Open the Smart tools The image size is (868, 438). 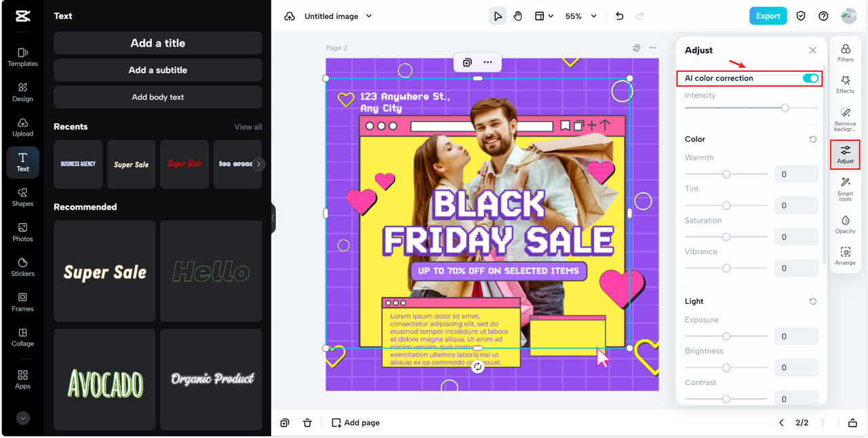(846, 189)
